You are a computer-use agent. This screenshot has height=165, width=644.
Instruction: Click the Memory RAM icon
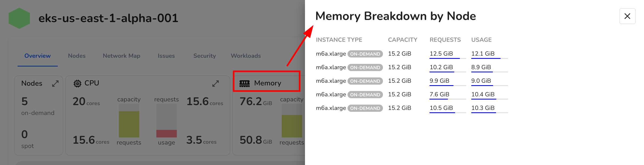pyautogui.click(x=245, y=84)
